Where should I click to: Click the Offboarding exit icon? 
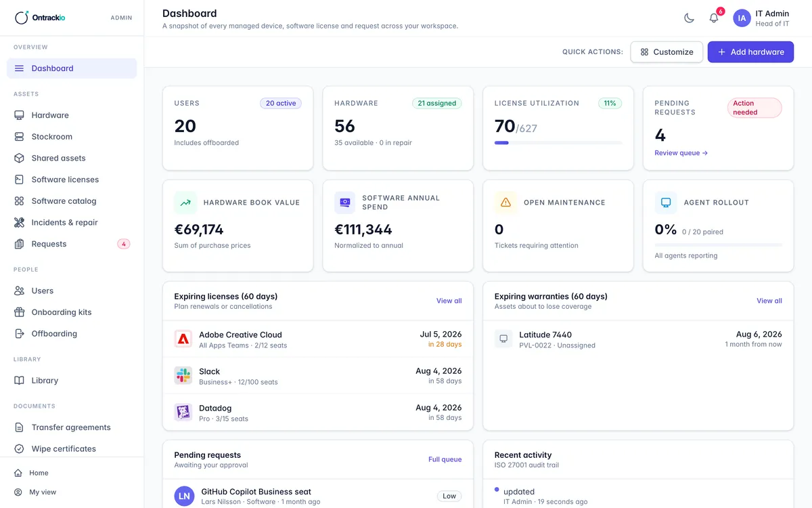tap(19, 333)
